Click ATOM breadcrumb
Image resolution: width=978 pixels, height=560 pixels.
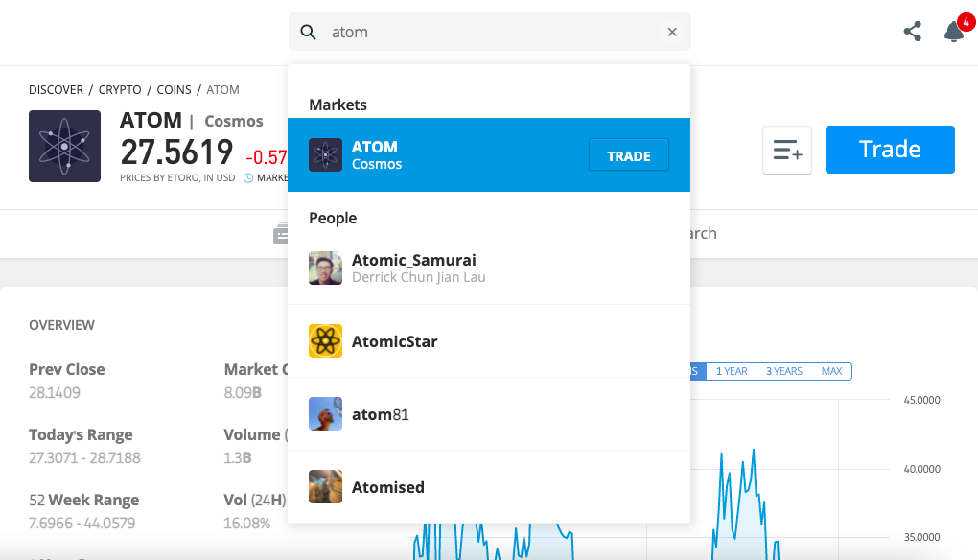click(222, 90)
